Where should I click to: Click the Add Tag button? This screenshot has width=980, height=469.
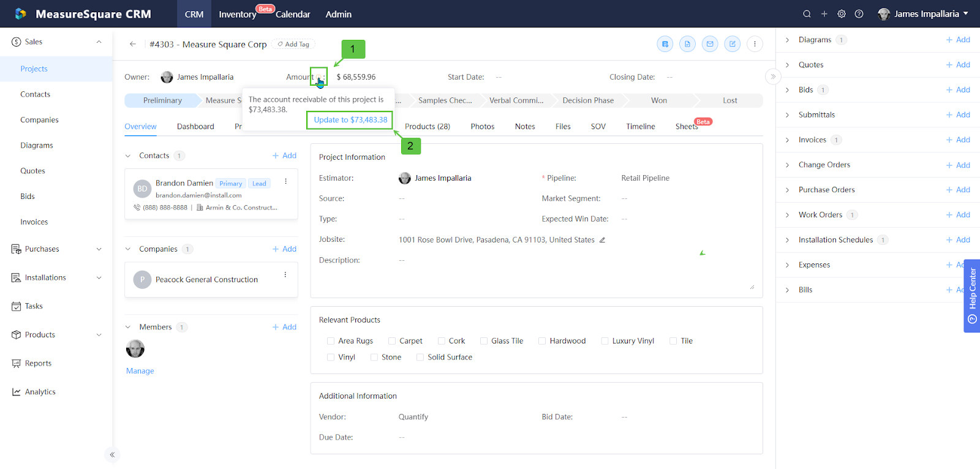point(294,44)
